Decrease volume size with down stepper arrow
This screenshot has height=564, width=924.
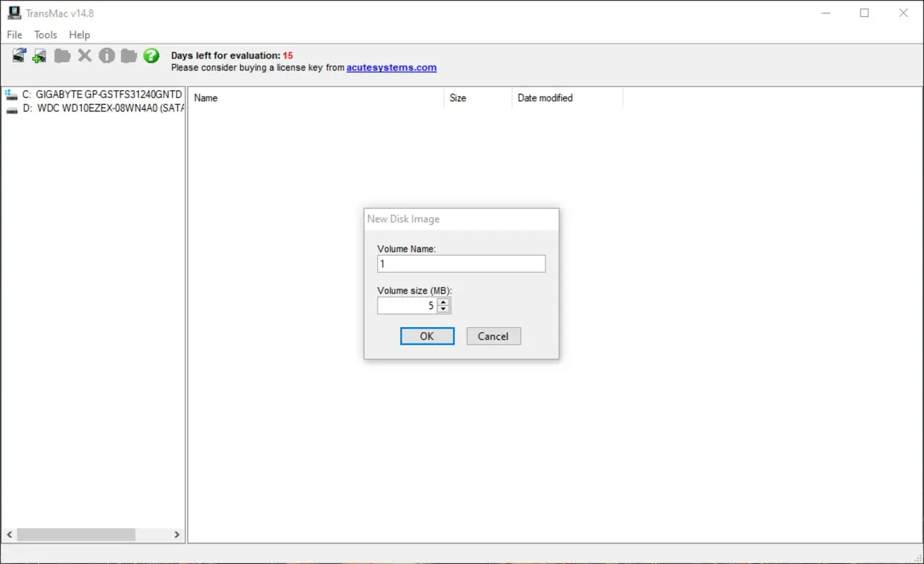click(443, 309)
